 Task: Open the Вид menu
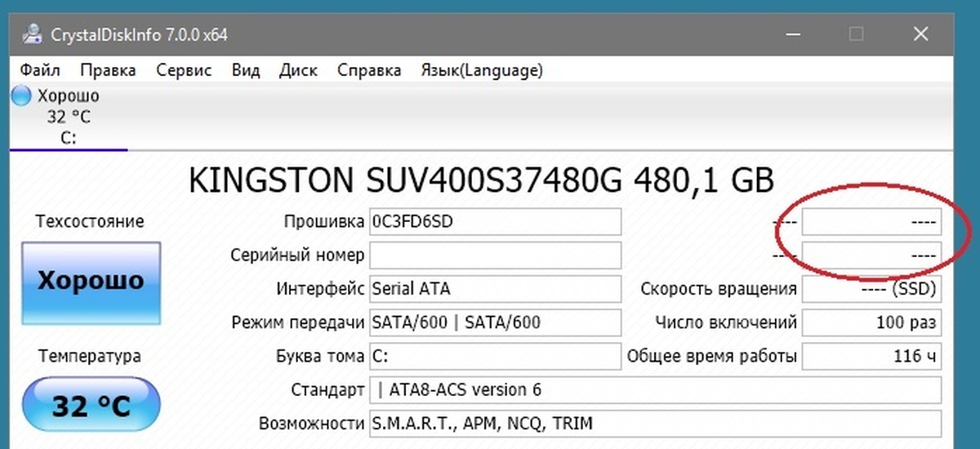pyautogui.click(x=246, y=70)
